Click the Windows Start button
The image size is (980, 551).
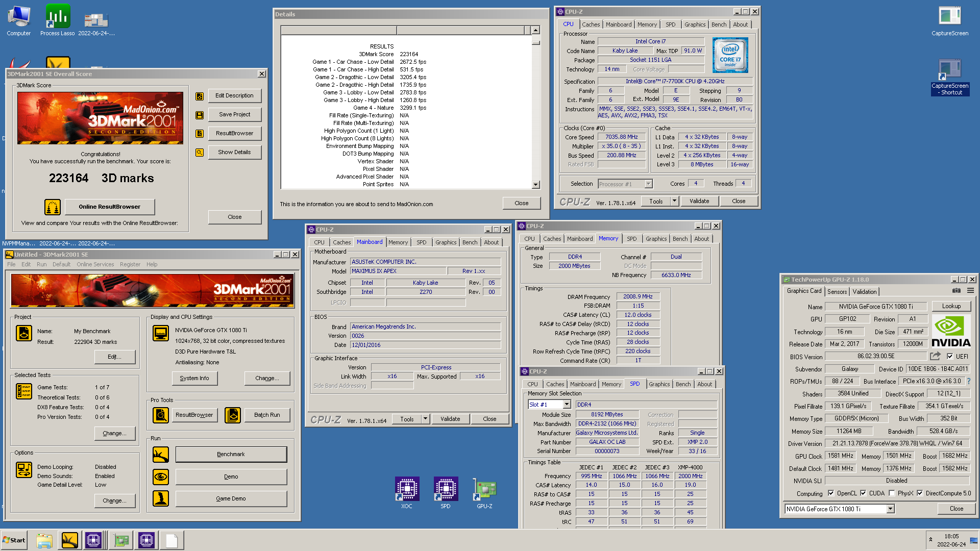click(14, 540)
